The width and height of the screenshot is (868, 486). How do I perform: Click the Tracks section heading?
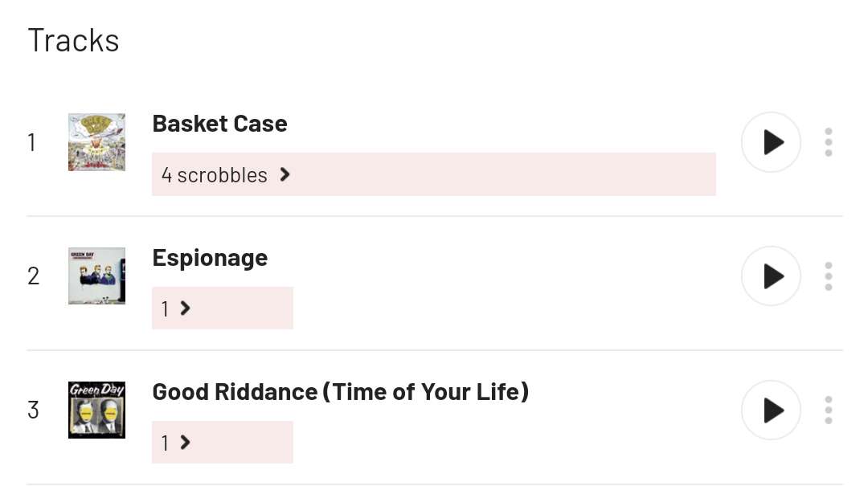point(73,40)
